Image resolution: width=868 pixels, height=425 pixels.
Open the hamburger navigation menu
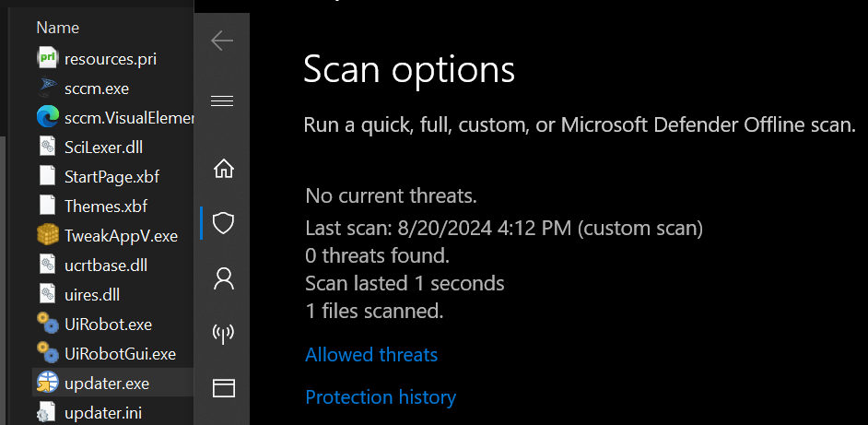[x=222, y=100]
